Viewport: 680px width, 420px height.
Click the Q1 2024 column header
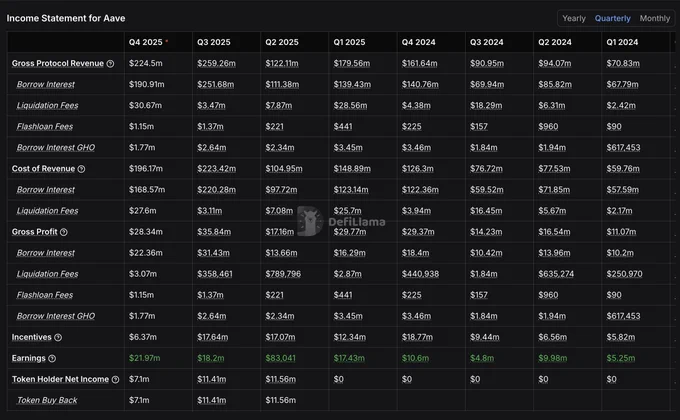tap(622, 42)
